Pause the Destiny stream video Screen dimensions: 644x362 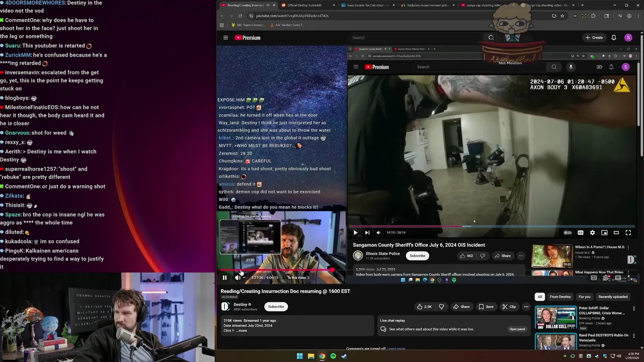[x=224, y=278]
